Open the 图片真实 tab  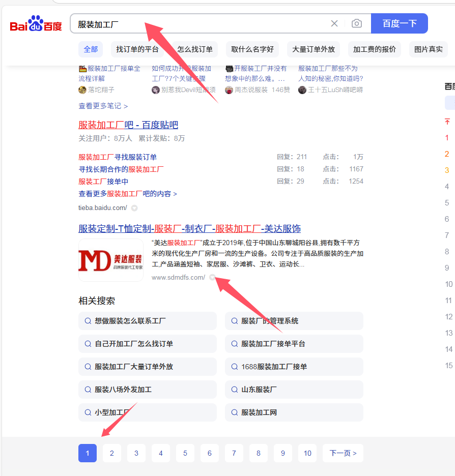pyautogui.click(x=428, y=49)
